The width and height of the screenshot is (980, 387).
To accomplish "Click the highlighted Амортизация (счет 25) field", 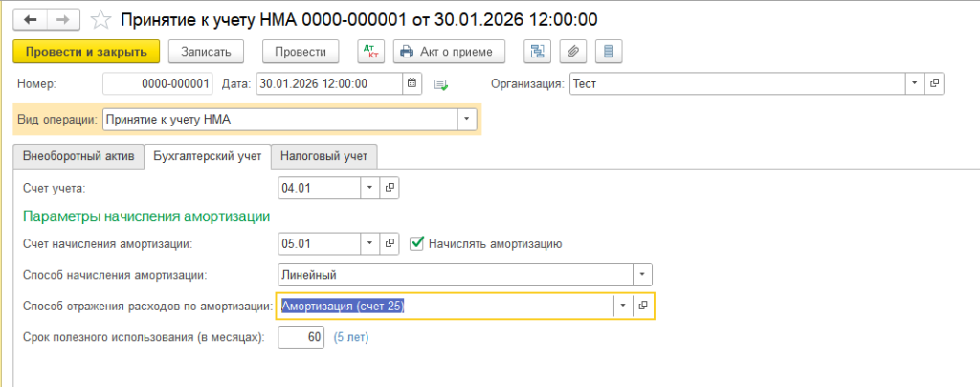I will tap(446, 306).
